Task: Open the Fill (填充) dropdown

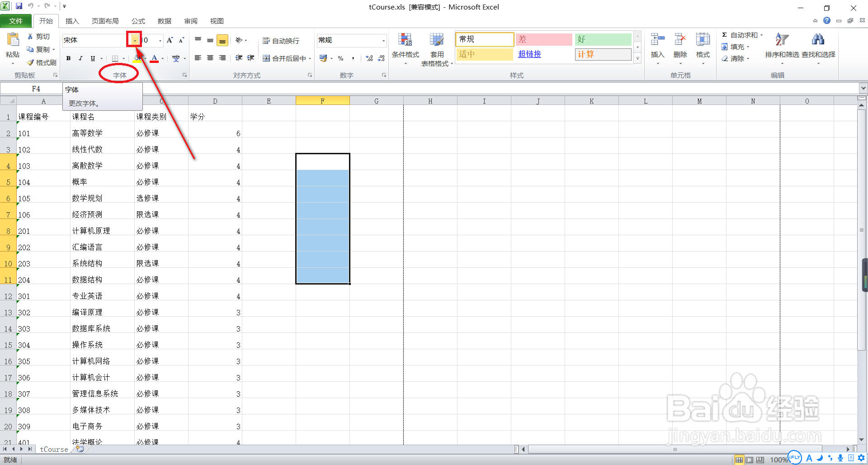Action: tap(736, 47)
